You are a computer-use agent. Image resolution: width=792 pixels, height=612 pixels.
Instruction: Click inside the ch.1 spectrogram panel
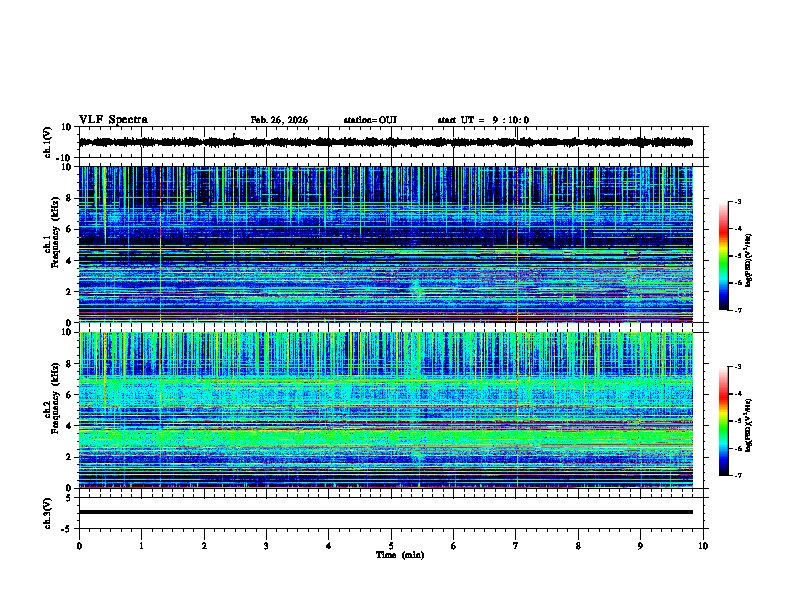click(x=385, y=244)
